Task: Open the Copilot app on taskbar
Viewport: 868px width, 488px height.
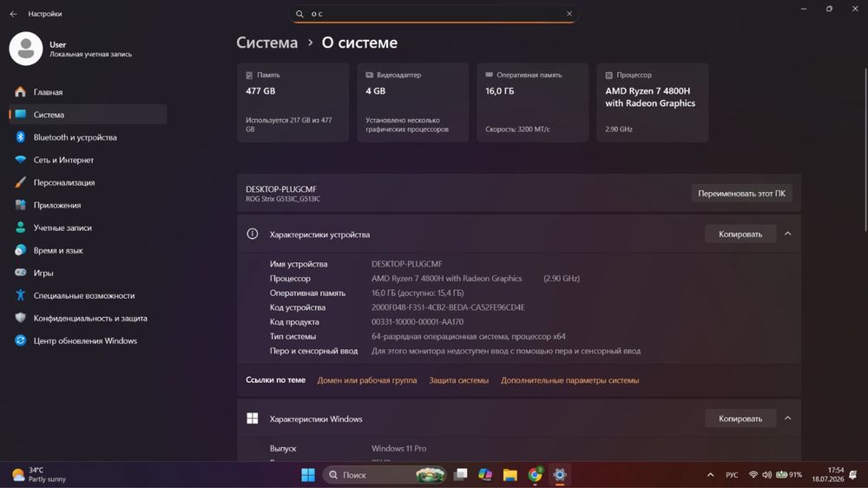Action: coord(485,475)
